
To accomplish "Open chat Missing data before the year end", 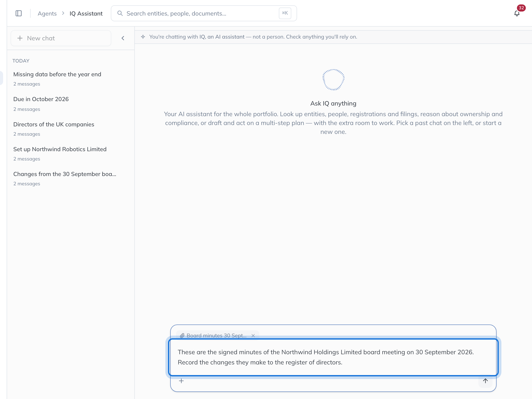I will click(70, 79).
